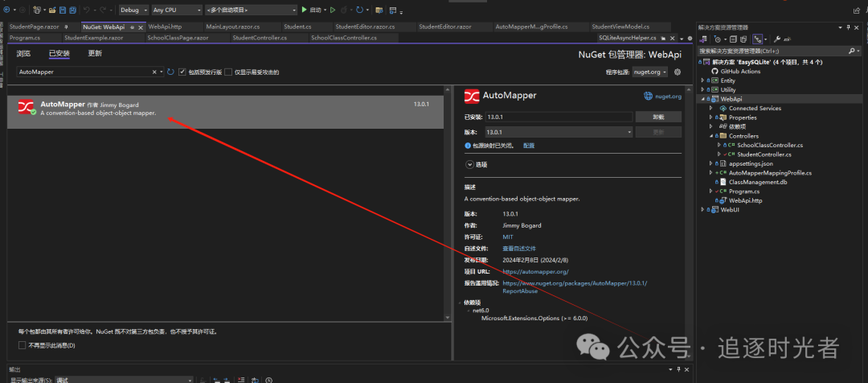Enable the show vulnerable only checkbox

(228, 72)
